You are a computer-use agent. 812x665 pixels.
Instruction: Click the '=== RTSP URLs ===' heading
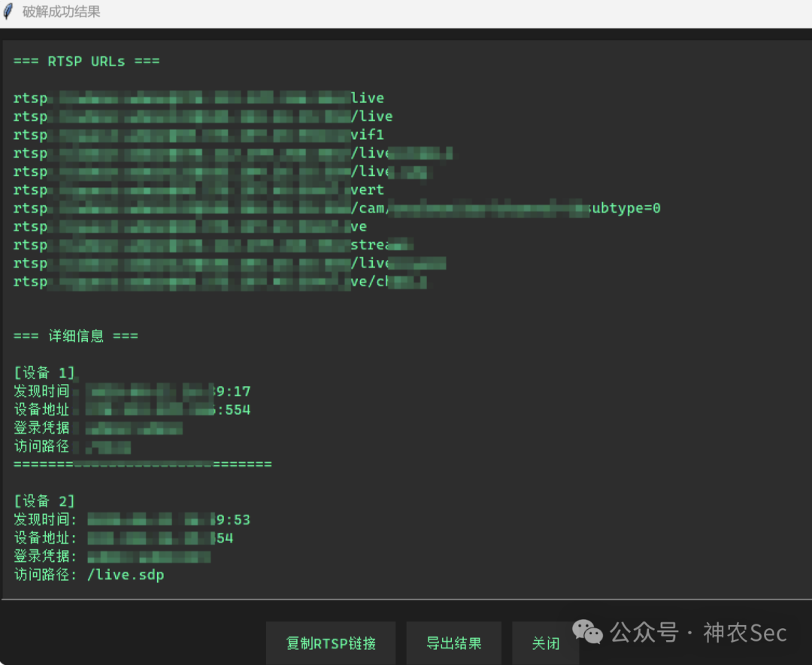[x=86, y=62]
